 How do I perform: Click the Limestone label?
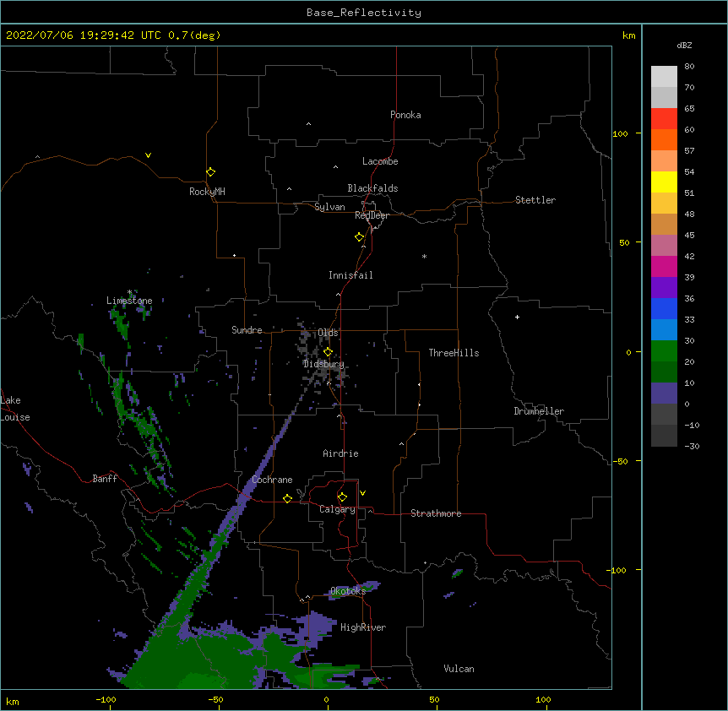129,301
